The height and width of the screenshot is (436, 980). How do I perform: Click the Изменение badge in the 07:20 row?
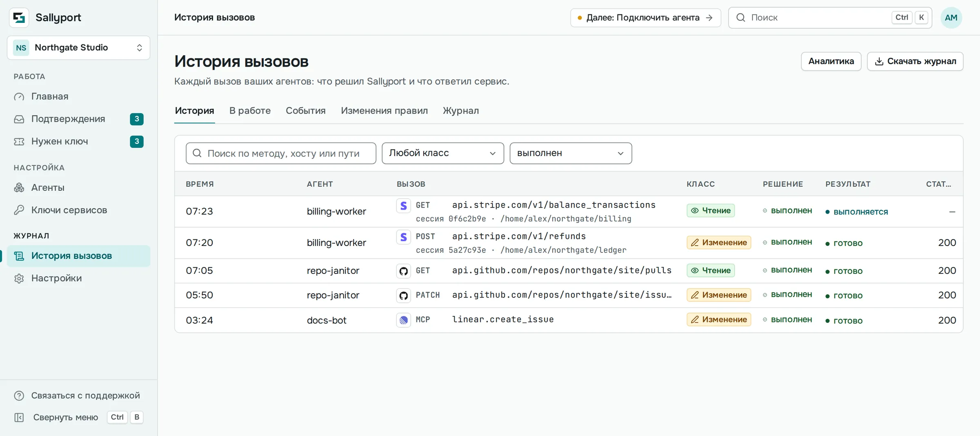pyautogui.click(x=719, y=243)
